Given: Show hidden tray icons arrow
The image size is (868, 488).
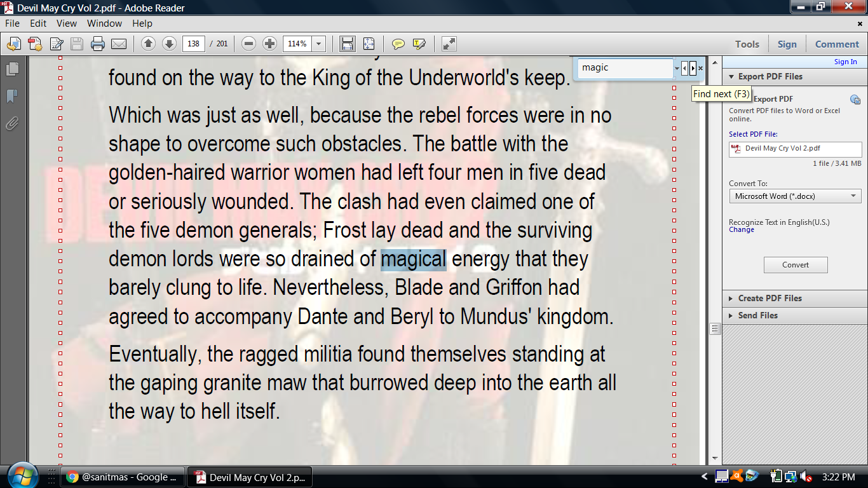Looking at the screenshot, I should pos(704,477).
